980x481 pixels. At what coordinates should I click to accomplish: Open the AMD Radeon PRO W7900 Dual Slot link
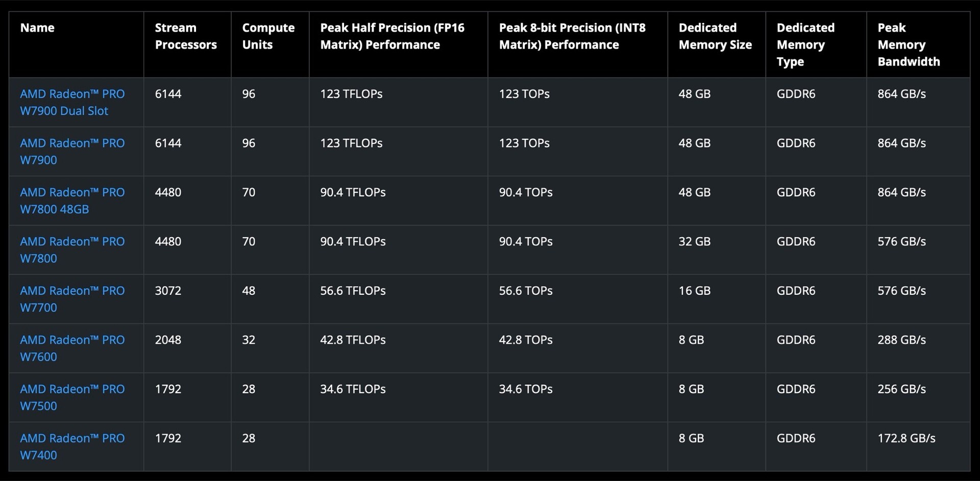pos(72,102)
